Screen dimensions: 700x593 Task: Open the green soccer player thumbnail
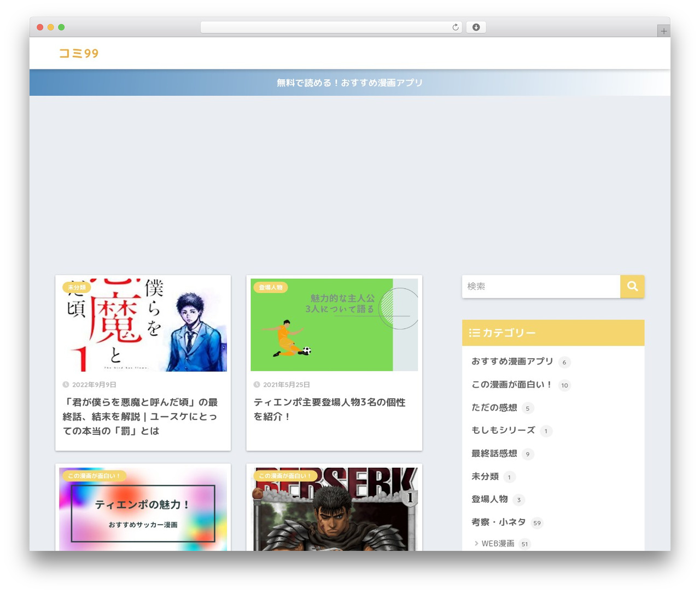[334, 325]
